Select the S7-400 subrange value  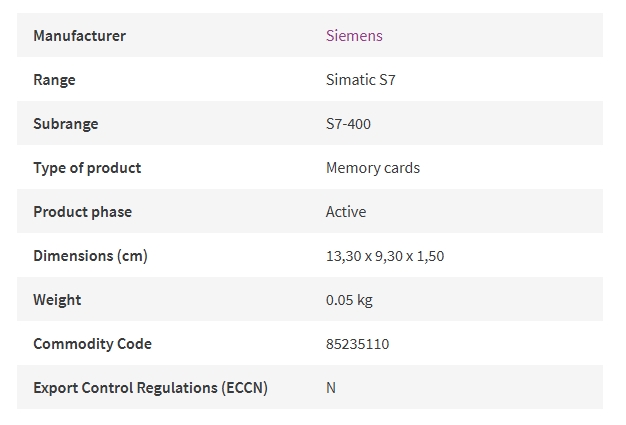pos(348,124)
